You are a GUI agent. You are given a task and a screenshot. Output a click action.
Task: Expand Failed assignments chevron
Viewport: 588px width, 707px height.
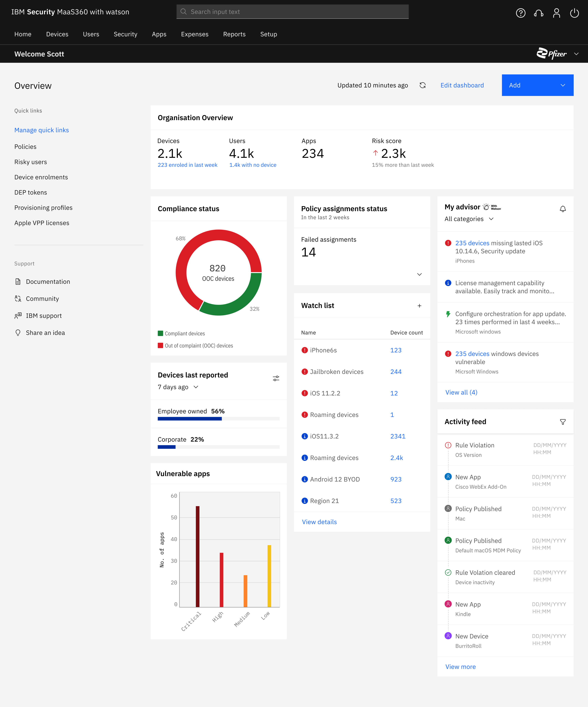[x=419, y=274]
